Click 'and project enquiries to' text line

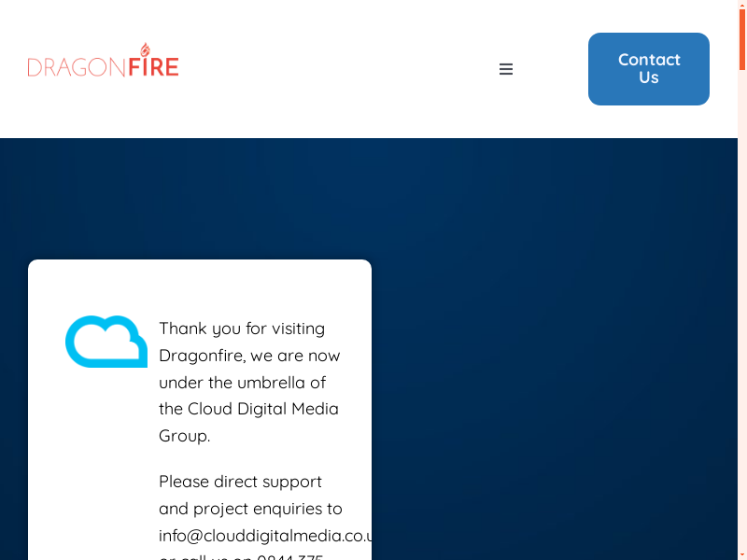[250, 509]
